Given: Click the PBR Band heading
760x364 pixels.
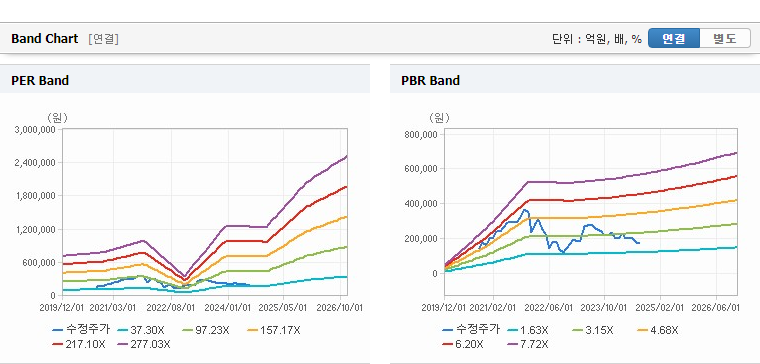Looking at the screenshot, I should pyautogui.click(x=430, y=80).
